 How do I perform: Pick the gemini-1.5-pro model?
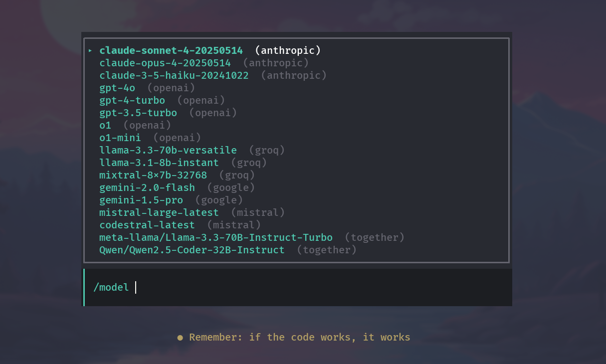coord(141,200)
